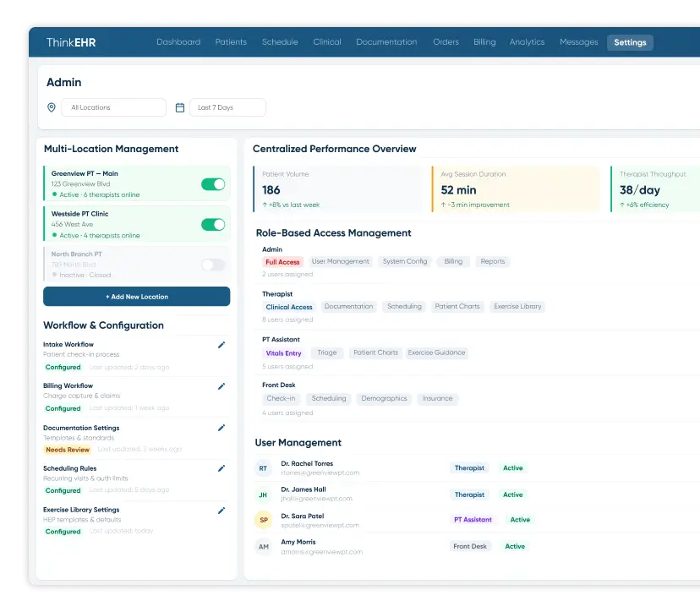Viewport: 700px width, 612px height.
Task: Edit the Intake Workflow with pencil icon
Action: [x=221, y=345]
